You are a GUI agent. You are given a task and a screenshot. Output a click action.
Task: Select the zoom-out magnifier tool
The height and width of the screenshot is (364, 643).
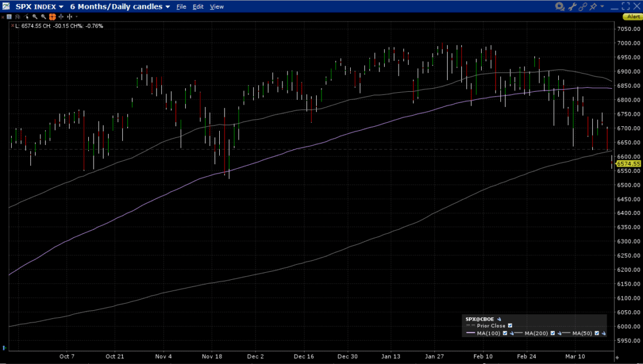point(43,17)
